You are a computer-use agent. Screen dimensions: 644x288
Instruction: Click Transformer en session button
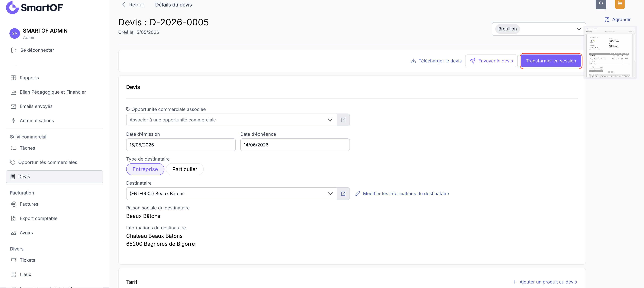551,61
